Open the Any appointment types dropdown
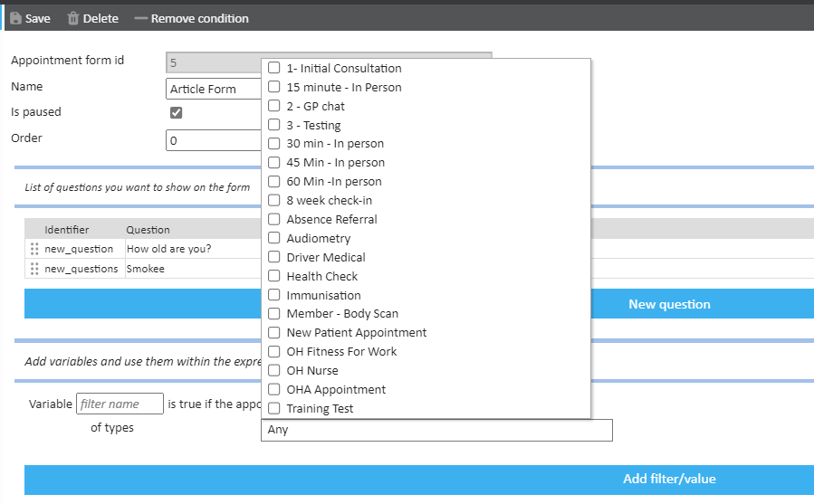Screen dimensions: 814x504 click(x=436, y=430)
